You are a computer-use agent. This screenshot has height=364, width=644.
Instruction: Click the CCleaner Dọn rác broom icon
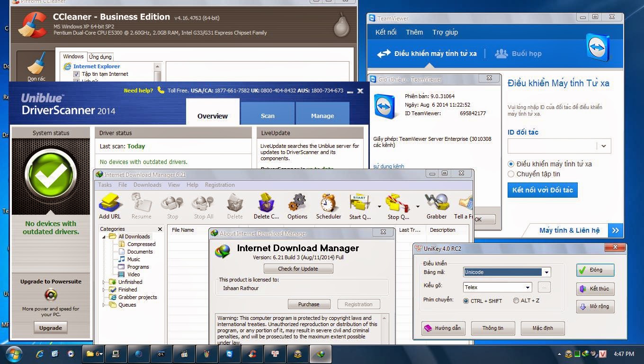point(36,65)
